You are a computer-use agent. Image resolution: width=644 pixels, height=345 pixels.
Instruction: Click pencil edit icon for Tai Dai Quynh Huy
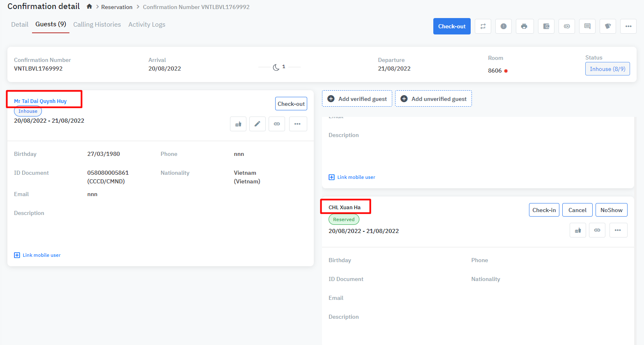pos(257,124)
